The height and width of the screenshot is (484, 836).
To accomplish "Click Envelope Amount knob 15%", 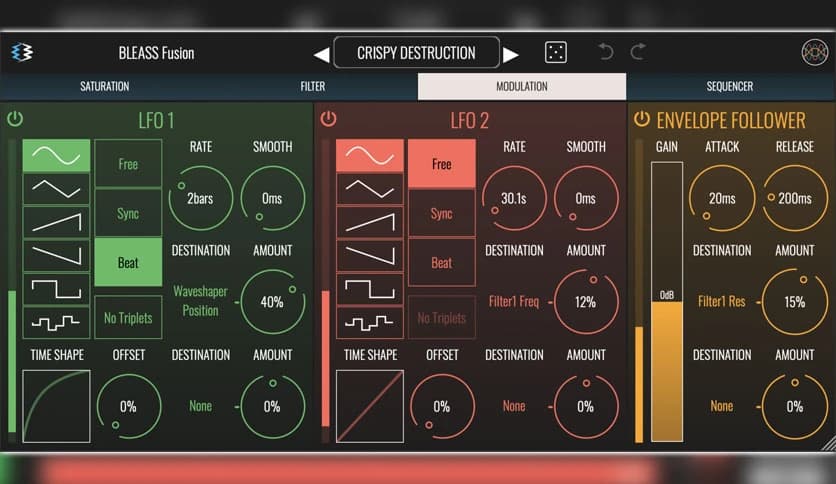I will (794, 302).
